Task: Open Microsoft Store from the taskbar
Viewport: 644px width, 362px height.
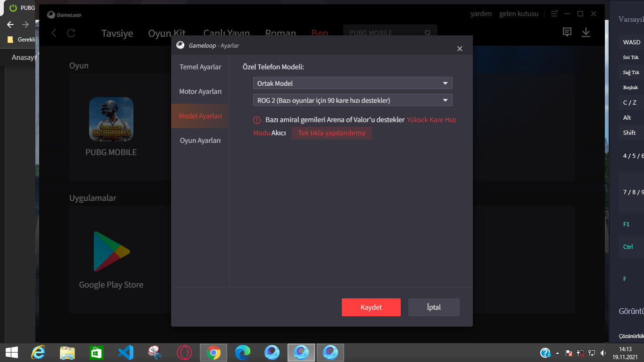Action: pos(97,352)
